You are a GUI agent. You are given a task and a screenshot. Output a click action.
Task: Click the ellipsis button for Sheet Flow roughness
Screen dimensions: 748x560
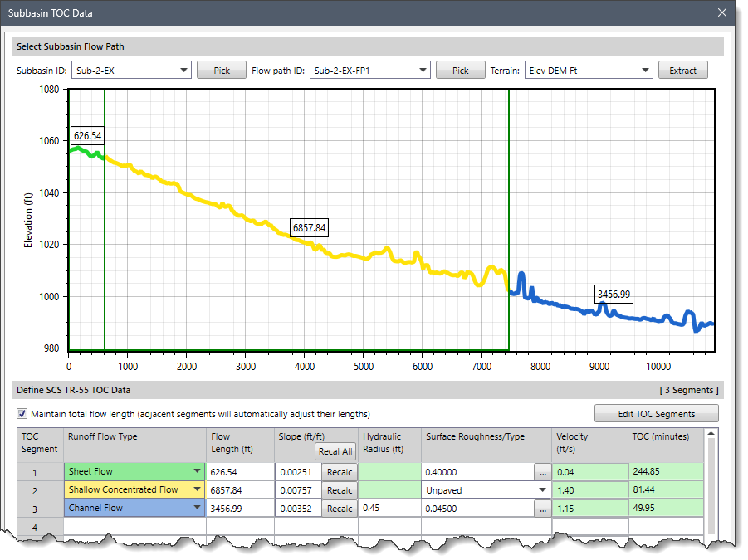point(542,472)
